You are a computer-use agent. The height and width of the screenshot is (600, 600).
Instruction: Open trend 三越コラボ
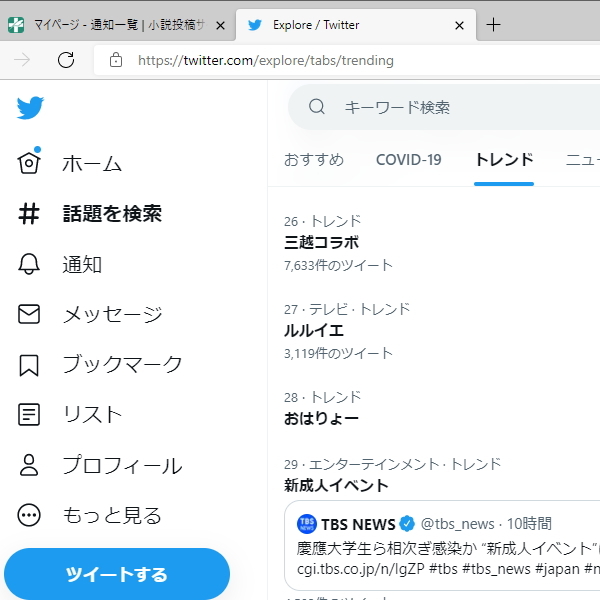(x=321, y=243)
